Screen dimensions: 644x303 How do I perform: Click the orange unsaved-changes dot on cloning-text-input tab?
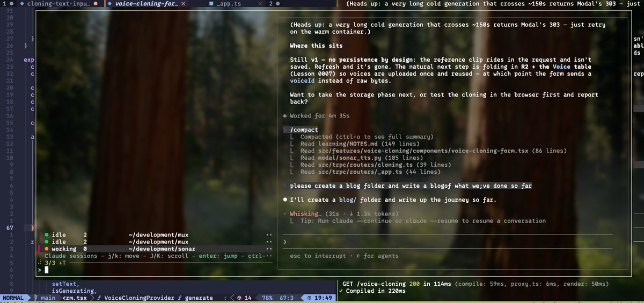(x=96, y=4)
